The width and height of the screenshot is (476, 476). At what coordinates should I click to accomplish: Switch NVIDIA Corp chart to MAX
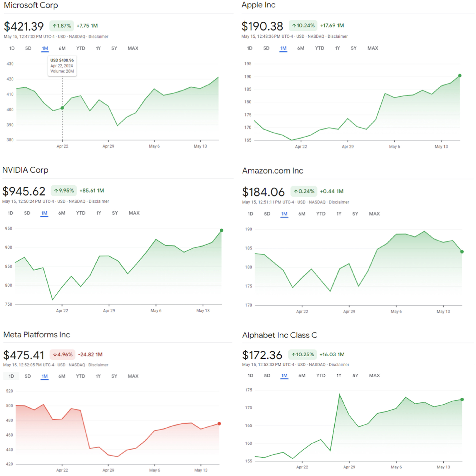(134, 213)
